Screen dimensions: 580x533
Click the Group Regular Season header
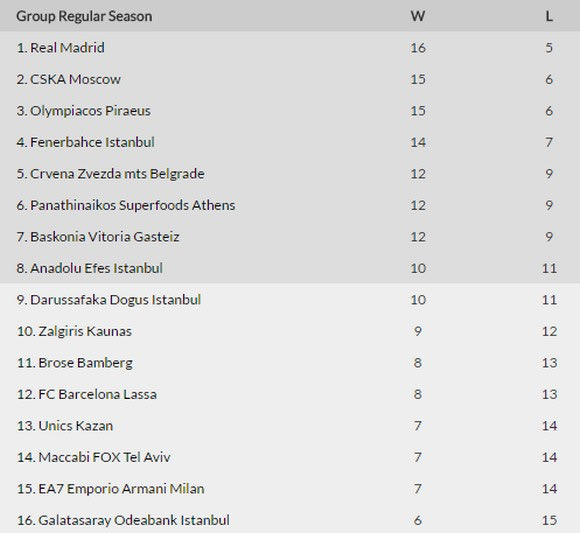point(84,16)
